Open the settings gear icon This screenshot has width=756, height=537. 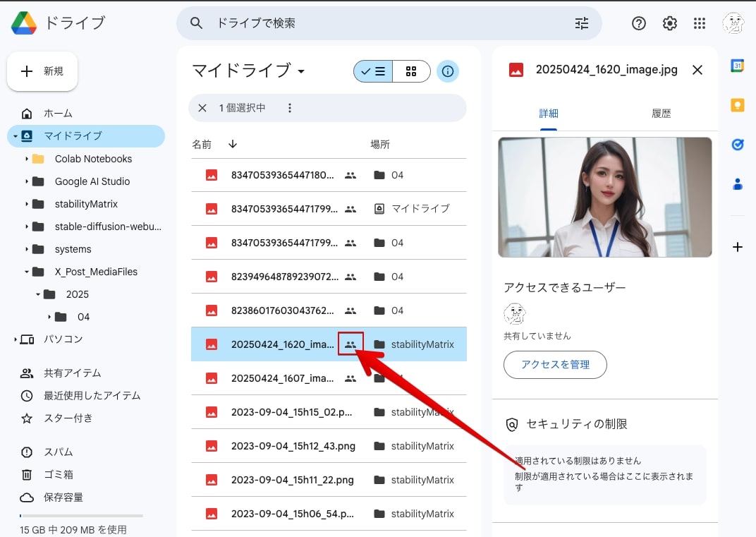670,23
